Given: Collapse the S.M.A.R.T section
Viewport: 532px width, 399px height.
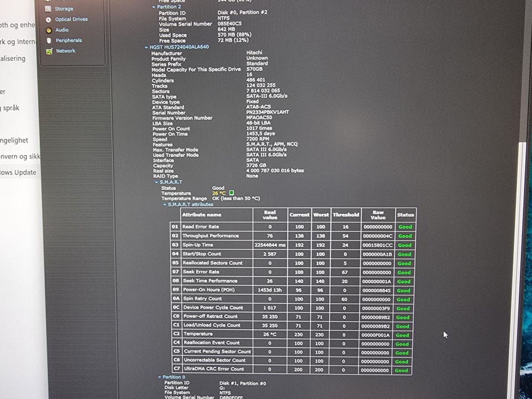Looking at the screenshot, I should tap(156, 182).
